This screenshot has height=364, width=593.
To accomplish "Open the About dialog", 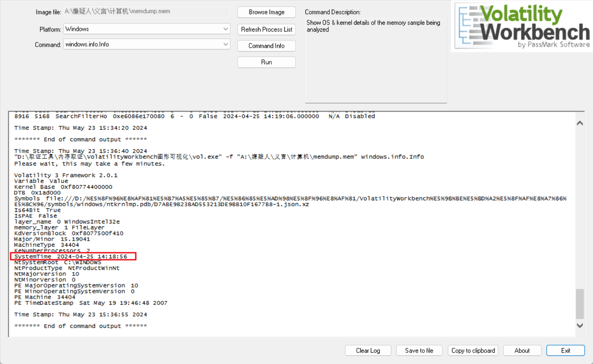I will (x=522, y=350).
